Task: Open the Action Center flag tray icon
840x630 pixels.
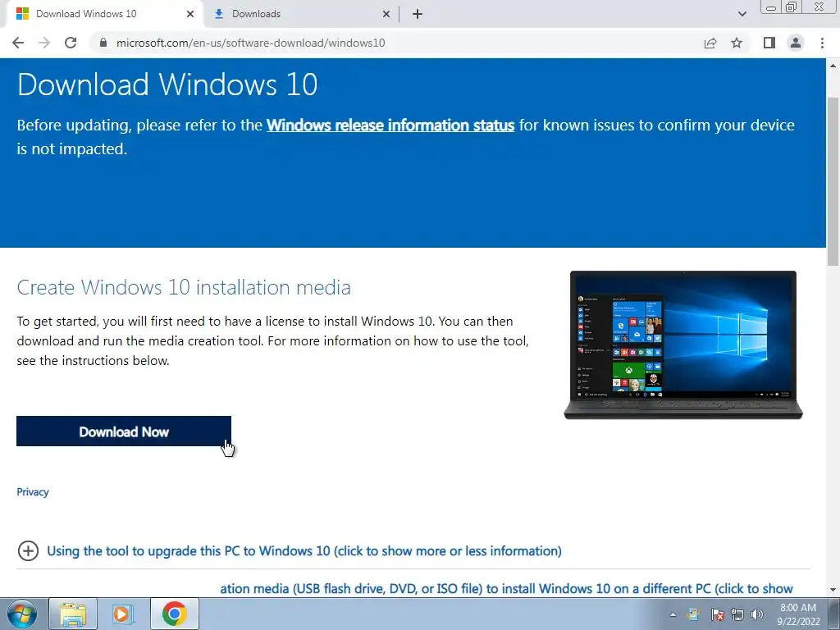Action: tap(717, 614)
